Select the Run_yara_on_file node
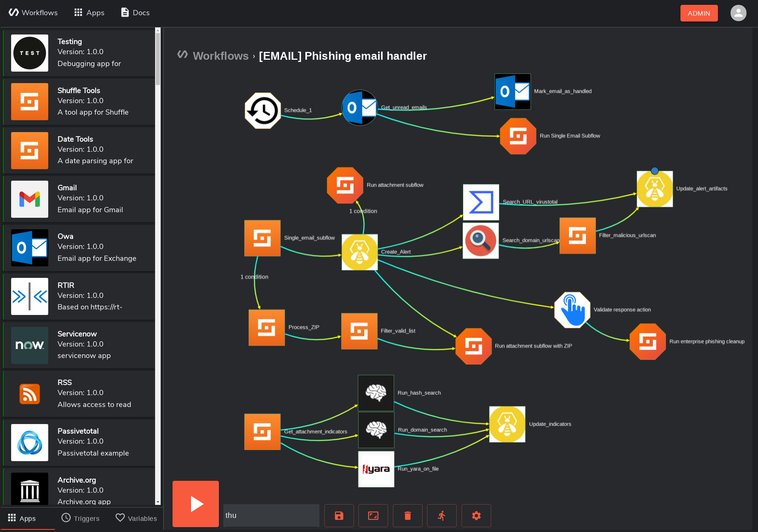 coord(376,469)
